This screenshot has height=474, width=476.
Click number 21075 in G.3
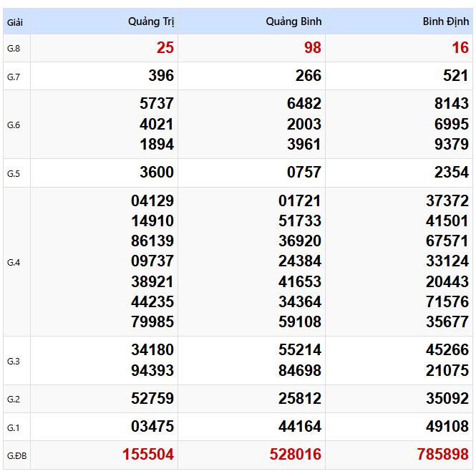447,370
